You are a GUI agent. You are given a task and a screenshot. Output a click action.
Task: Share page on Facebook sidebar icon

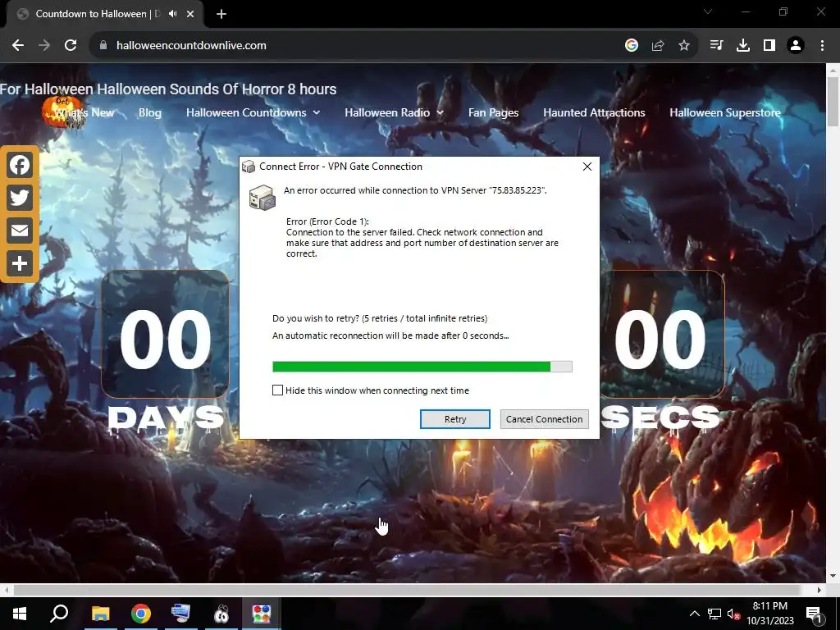click(x=20, y=165)
